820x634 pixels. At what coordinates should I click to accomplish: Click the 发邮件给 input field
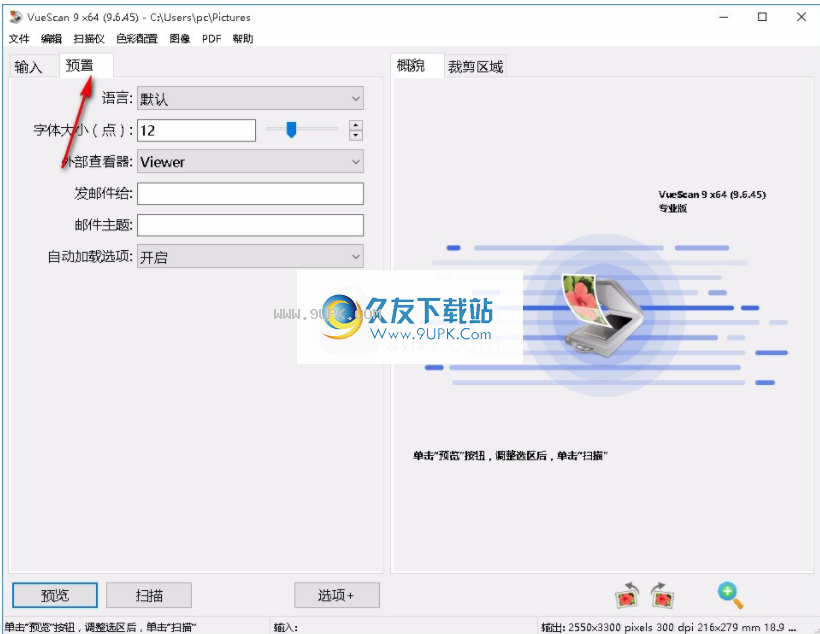(250, 194)
